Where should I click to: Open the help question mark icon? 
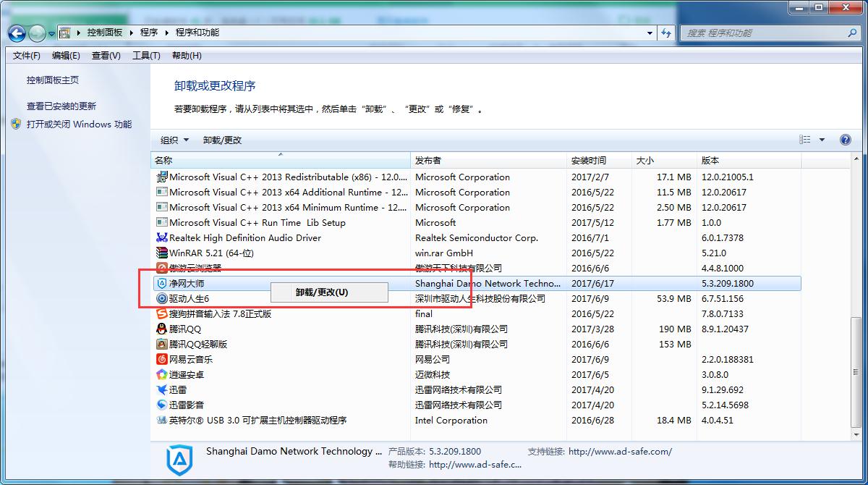(x=845, y=140)
